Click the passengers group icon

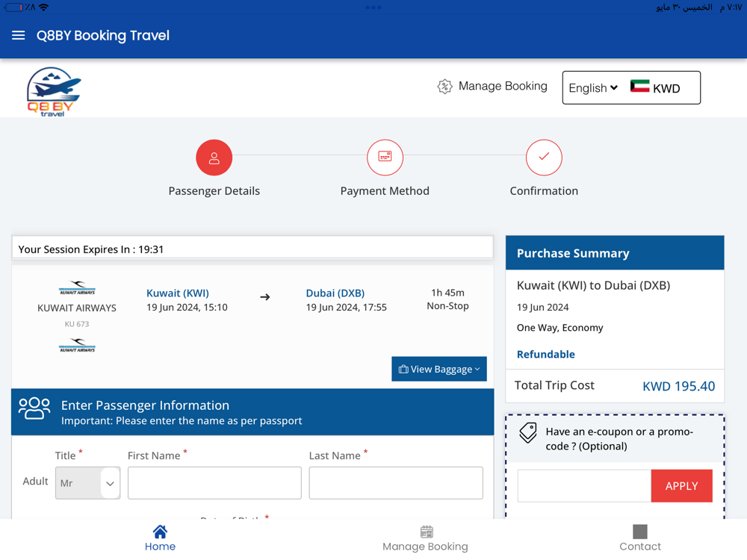tap(34, 408)
